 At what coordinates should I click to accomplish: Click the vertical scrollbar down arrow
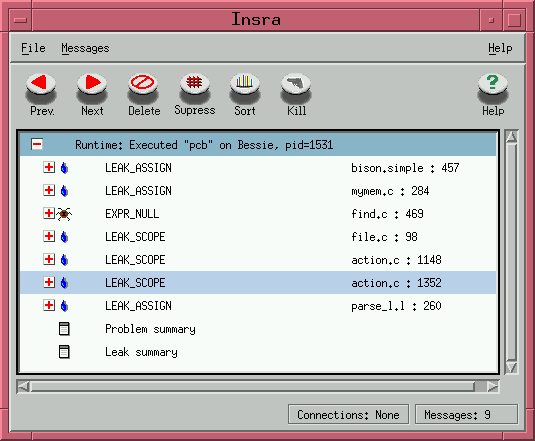point(512,367)
